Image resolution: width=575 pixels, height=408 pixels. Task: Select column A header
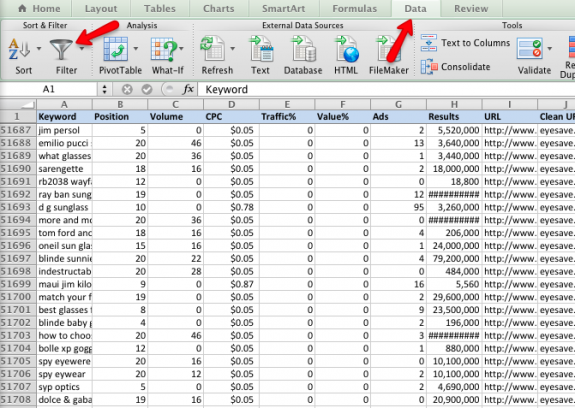point(64,104)
